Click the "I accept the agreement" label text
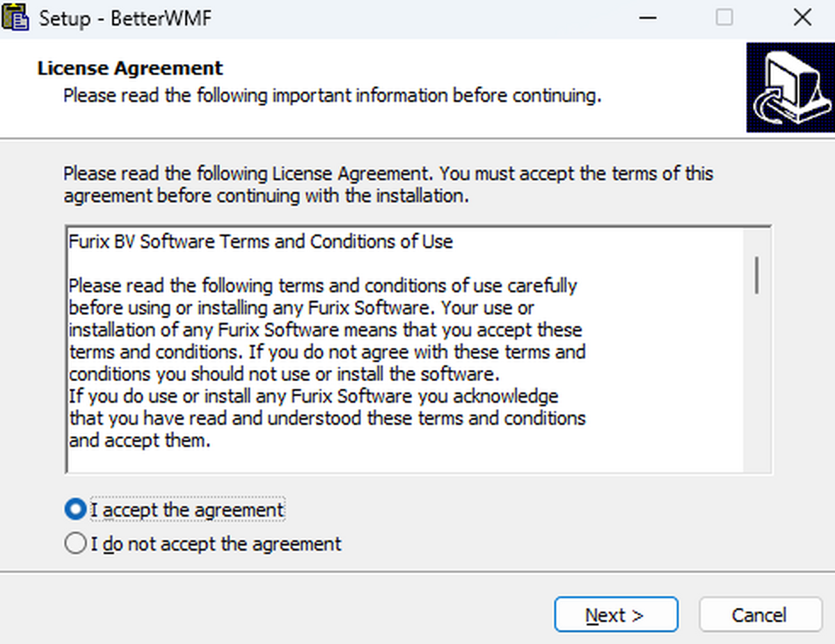 (x=188, y=510)
